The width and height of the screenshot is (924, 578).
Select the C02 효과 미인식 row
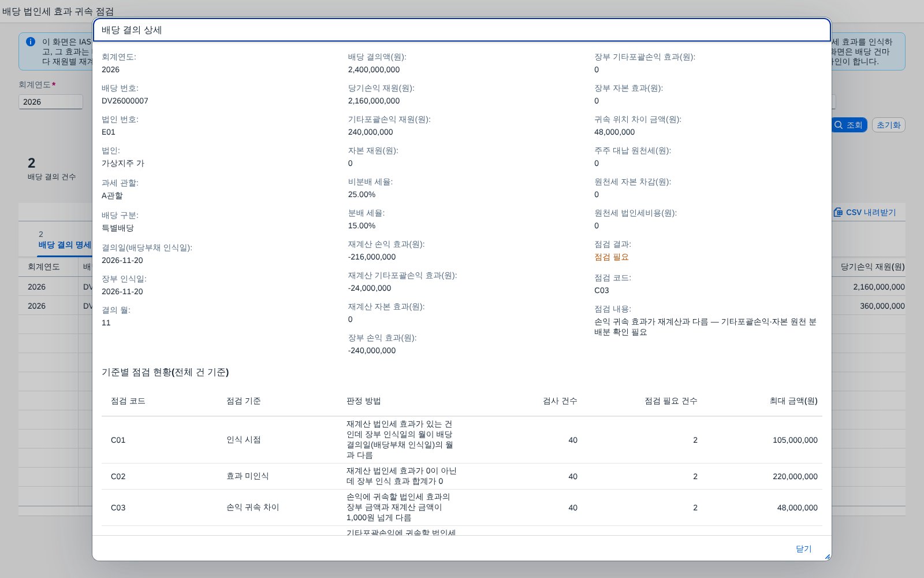click(x=462, y=476)
